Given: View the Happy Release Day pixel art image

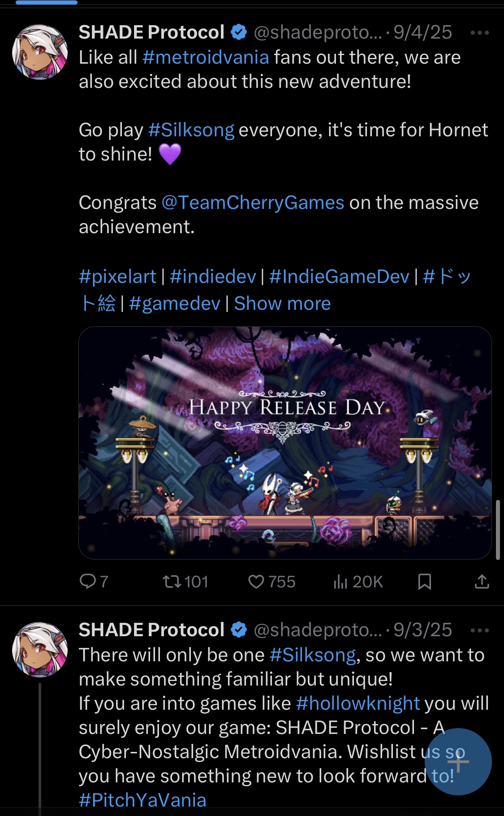Looking at the screenshot, I should pyautogui.click(x=285, y=443).
